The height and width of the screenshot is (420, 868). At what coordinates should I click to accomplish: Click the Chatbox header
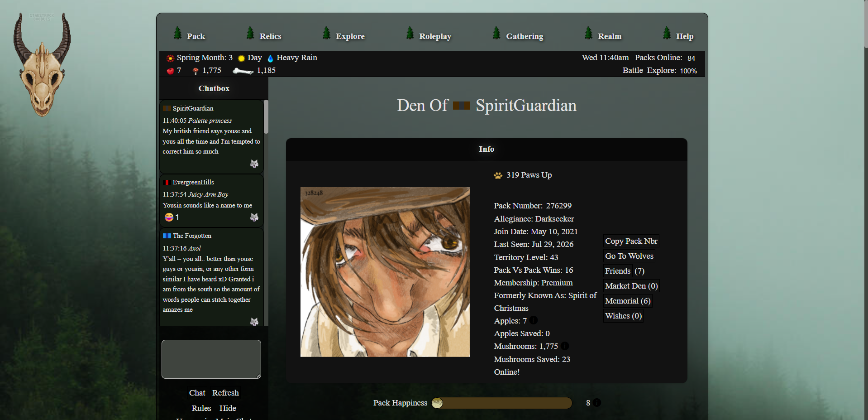pyautogui.click(x=214, y=88)
